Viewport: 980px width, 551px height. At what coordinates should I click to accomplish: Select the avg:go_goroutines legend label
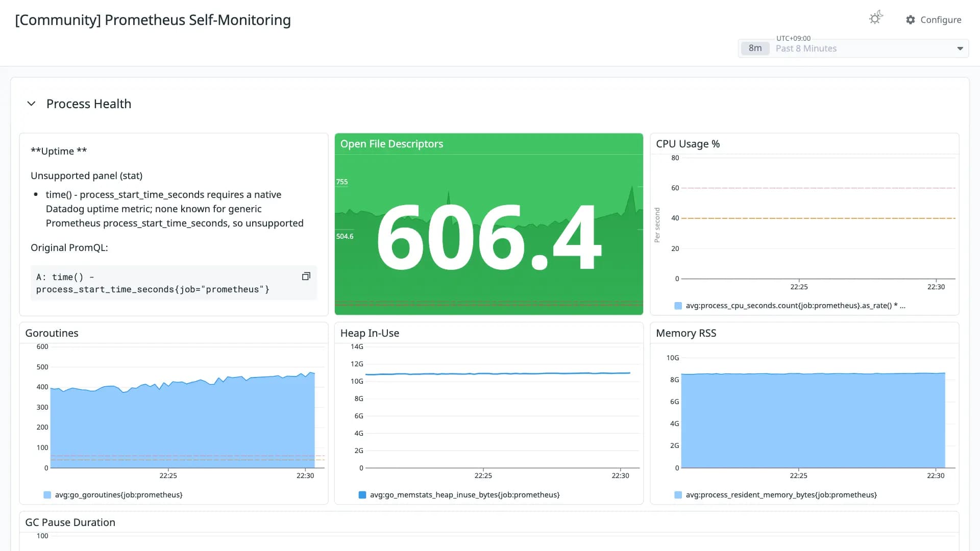(118, 495)
